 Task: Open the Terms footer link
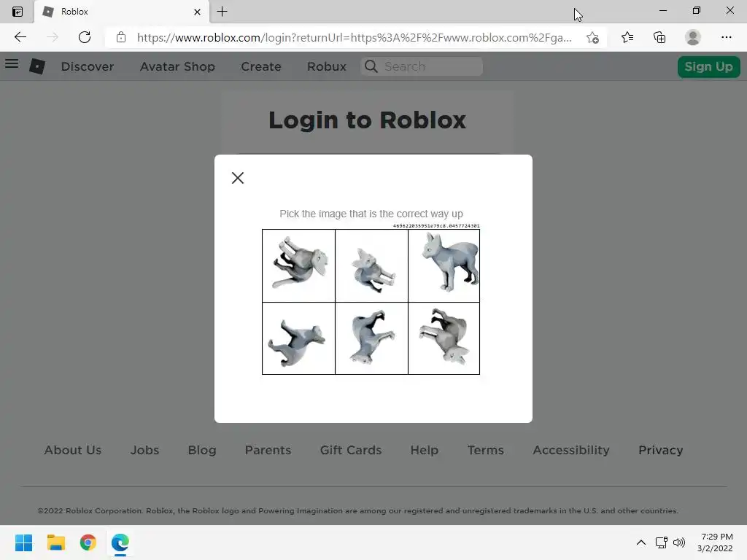coord(485,450)
